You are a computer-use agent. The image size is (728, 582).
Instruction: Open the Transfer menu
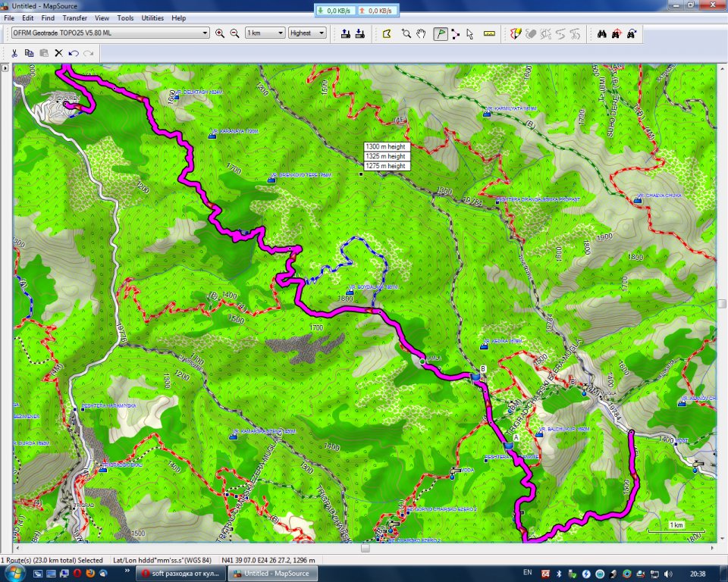(75, 18)
